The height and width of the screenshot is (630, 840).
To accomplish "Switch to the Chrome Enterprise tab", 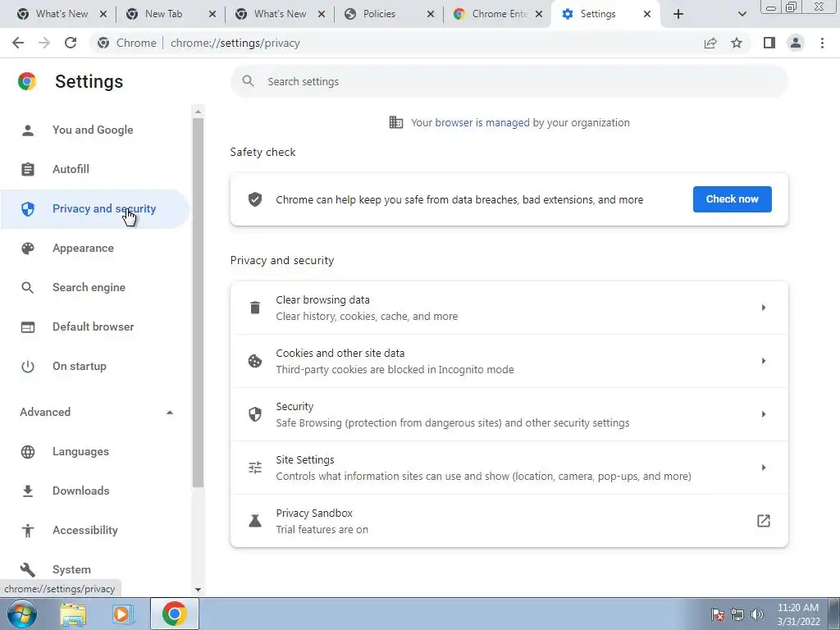I will [x=499, y=14].
